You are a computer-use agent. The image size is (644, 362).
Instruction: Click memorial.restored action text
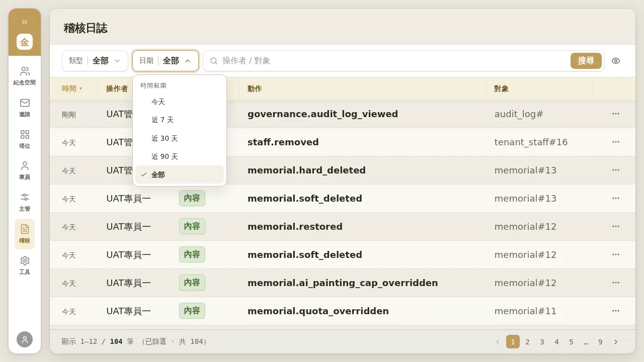click(295, 227)
